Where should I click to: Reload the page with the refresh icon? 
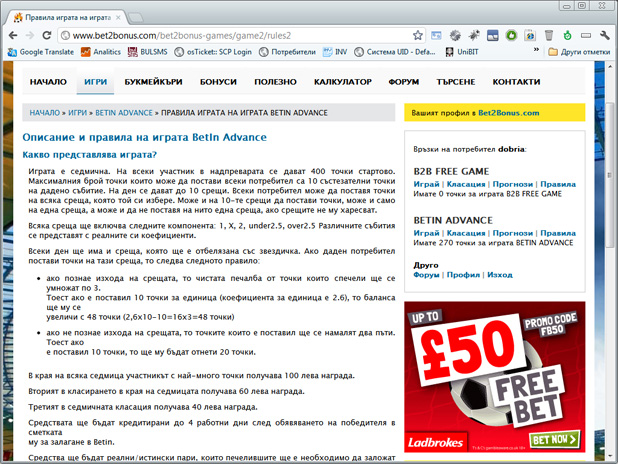tap(47, 35)
